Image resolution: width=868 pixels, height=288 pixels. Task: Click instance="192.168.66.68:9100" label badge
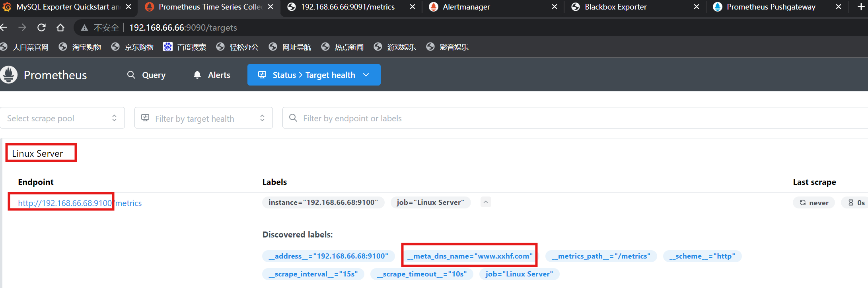[x=323, y=202]
